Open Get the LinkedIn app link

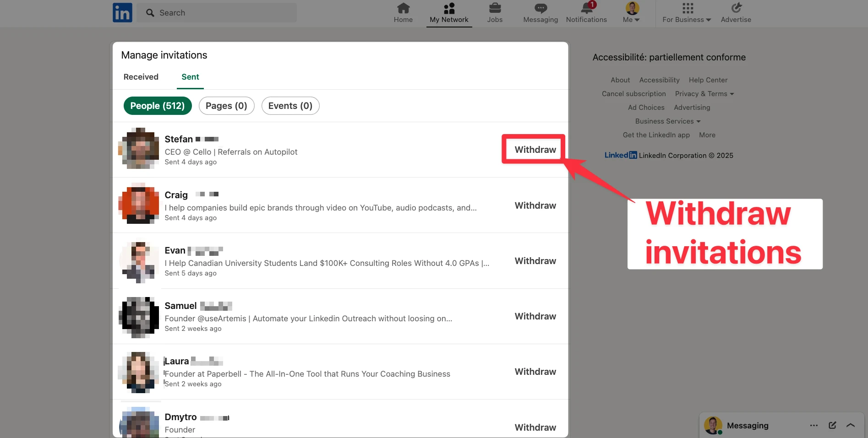point(656,135)
